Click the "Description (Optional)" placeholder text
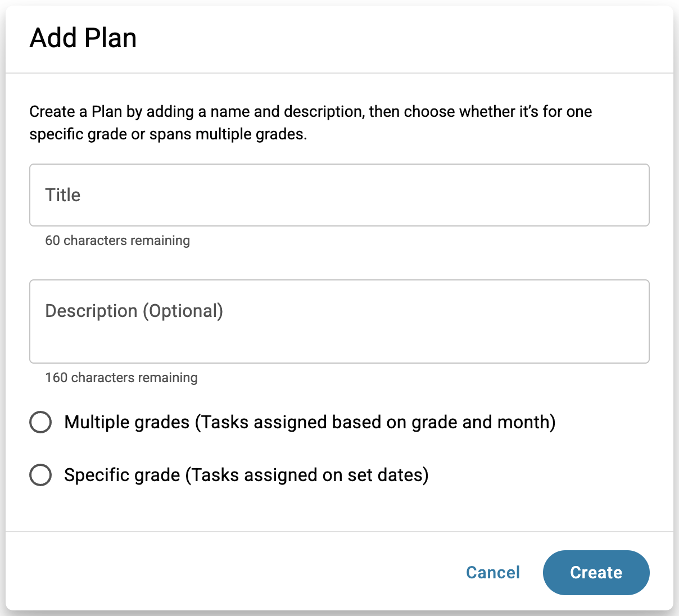The image size is (679, 616). tap(134, 311)
